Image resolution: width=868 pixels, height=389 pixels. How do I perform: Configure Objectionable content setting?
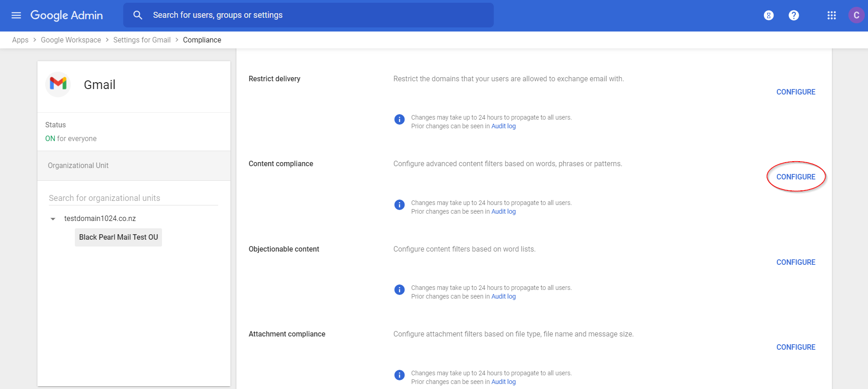[x=796, y=262]
